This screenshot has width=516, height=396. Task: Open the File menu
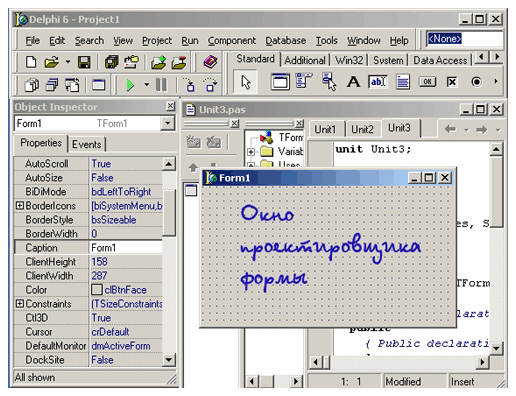click(x=32, y=41)
